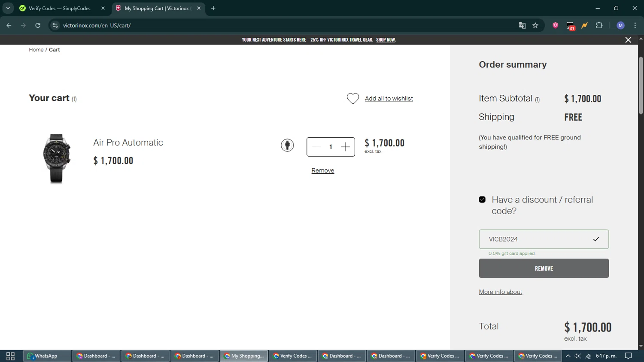Bookmark this page with the star icon
Screen dimensions: 644x362
(x=535, y=25)
